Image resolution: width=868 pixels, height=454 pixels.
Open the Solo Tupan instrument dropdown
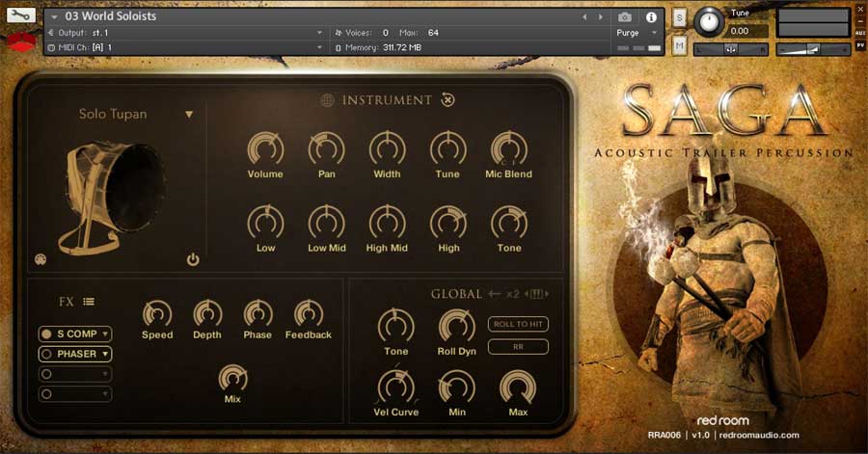pos(189,115)
